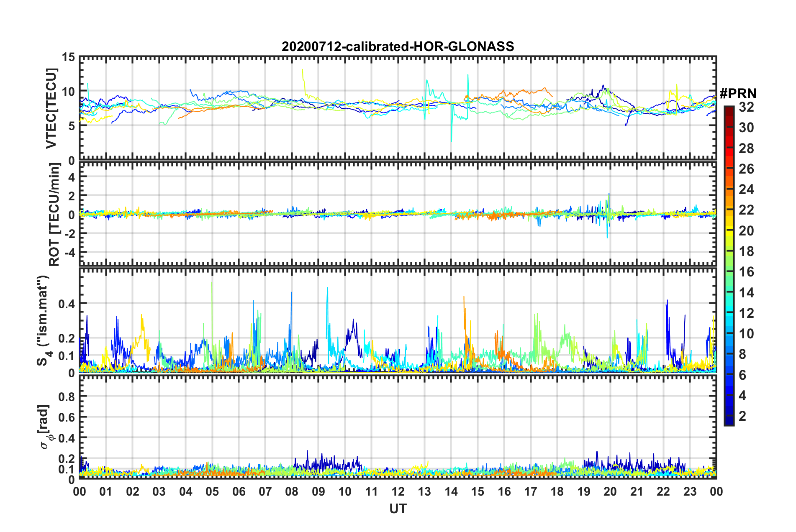Click ROT axis tick label -2
Image resolution: width=796 pixels, height=532 pixels.
tap(70, 233)
